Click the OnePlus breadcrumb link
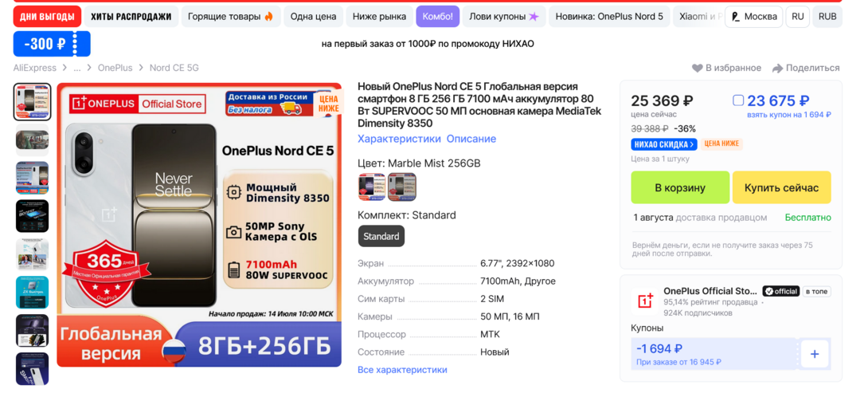The height and width of the screenshot is (397, 868). point(115,69)
